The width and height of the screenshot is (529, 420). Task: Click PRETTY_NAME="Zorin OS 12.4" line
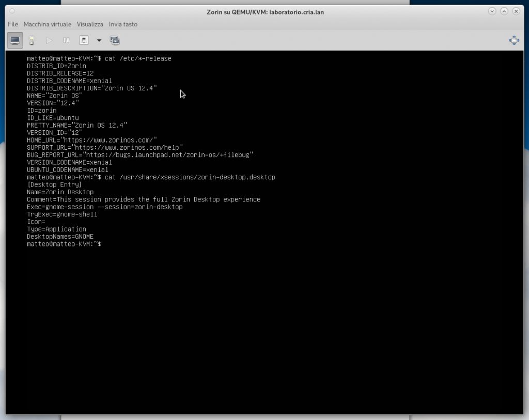point(77,126)
